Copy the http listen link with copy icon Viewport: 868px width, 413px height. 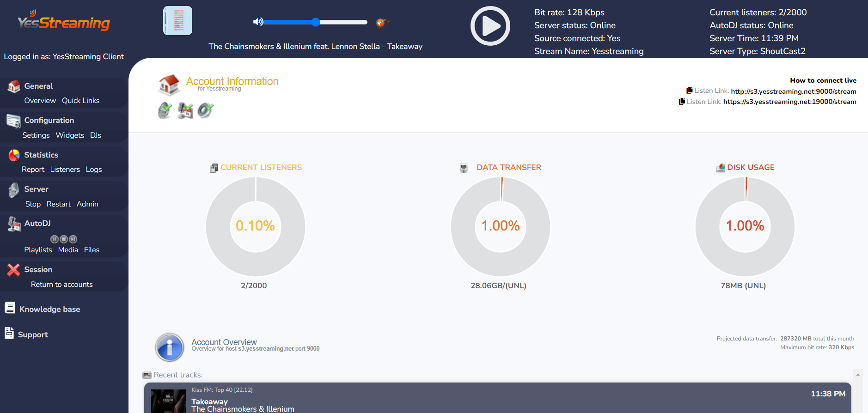(x=689, y=91)
